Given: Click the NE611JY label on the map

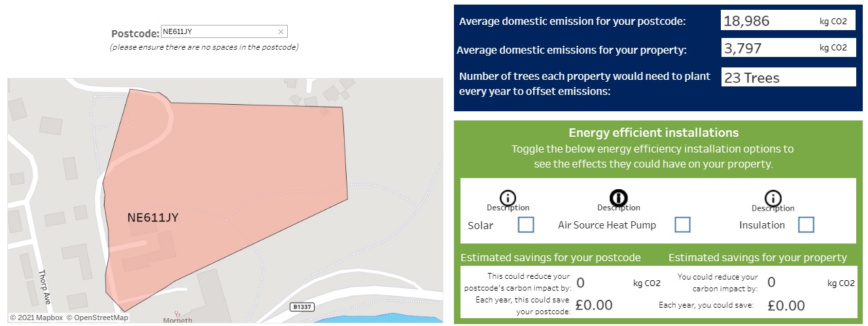Looking at the screenshot, I should click(152, 218).
